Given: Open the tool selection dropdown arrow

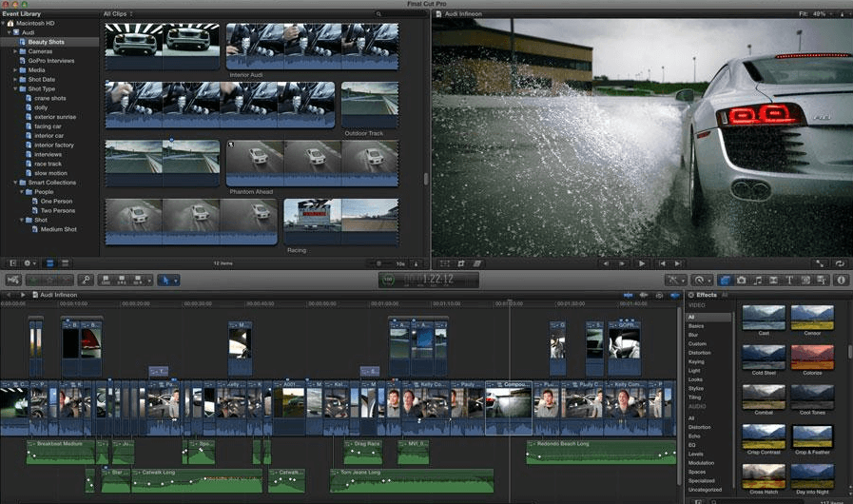Looking at the screenshot, I should (175, 281).
